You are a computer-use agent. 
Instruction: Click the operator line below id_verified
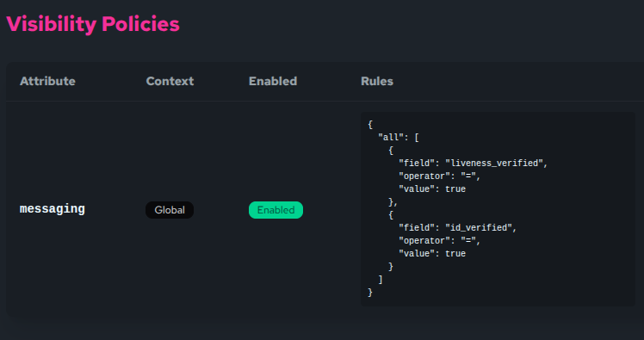pos(439,241)
